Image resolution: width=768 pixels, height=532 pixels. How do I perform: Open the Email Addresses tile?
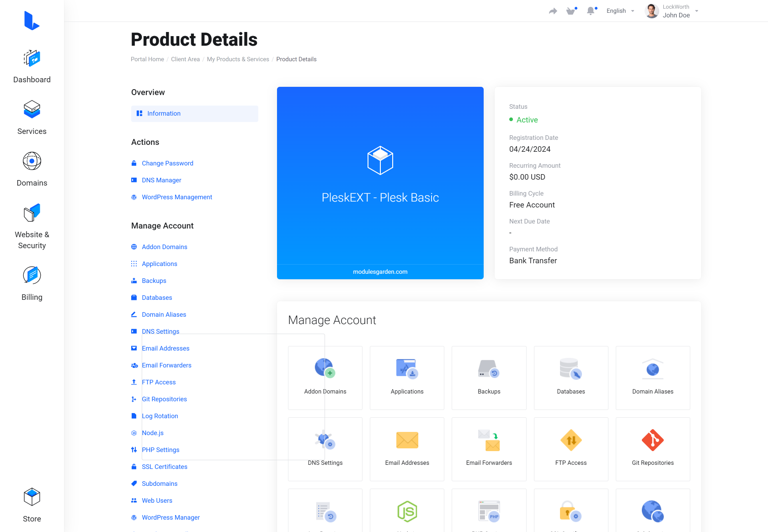[407, 449]
